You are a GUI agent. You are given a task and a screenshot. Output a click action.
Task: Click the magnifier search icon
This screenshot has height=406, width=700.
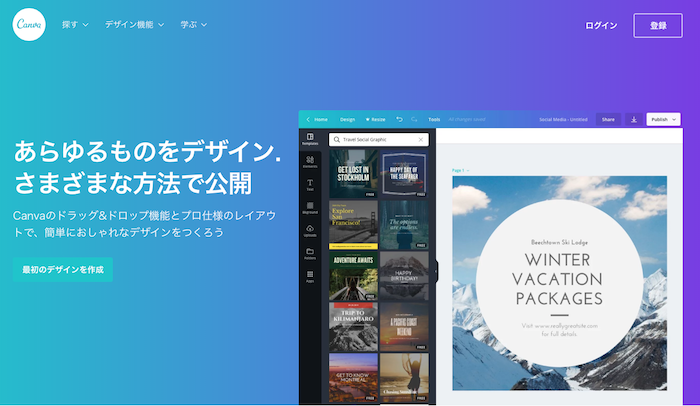337,139
